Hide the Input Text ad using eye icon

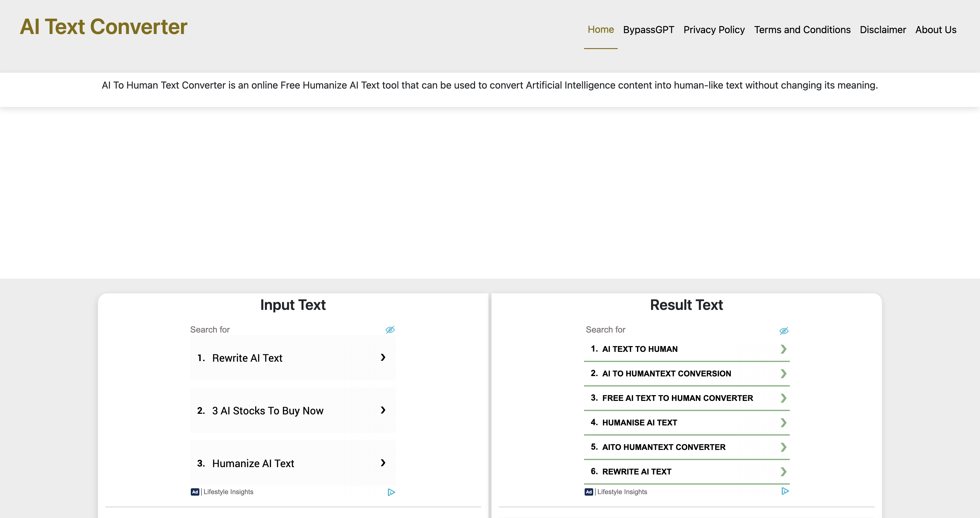click(x=390, y=330)
